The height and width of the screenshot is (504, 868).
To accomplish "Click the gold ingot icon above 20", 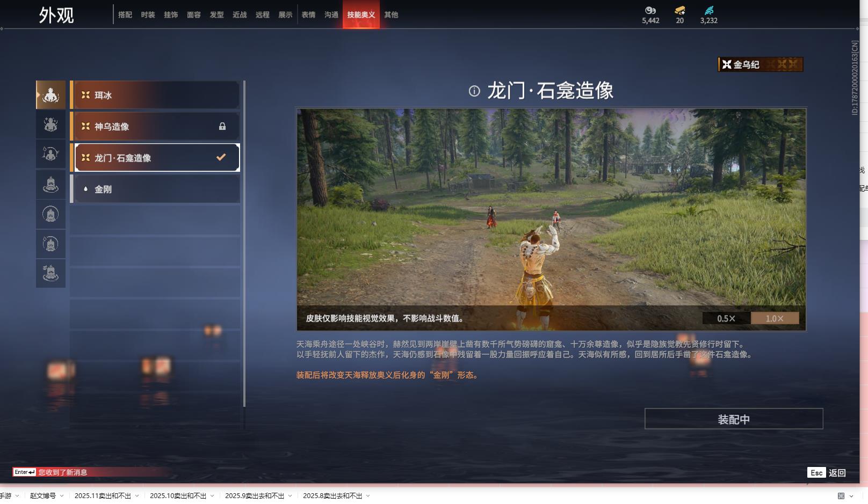I will [680, 10].
